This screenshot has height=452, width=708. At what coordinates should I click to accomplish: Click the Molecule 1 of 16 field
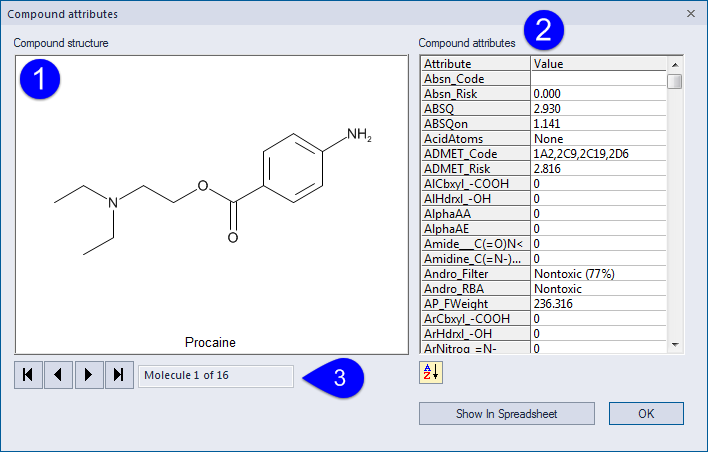[216, 376]
